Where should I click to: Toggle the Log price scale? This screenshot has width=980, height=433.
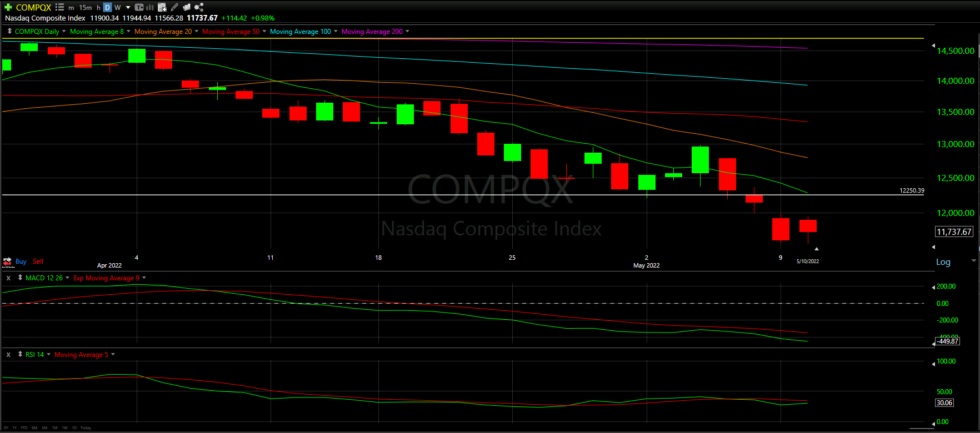coord(943,262)
